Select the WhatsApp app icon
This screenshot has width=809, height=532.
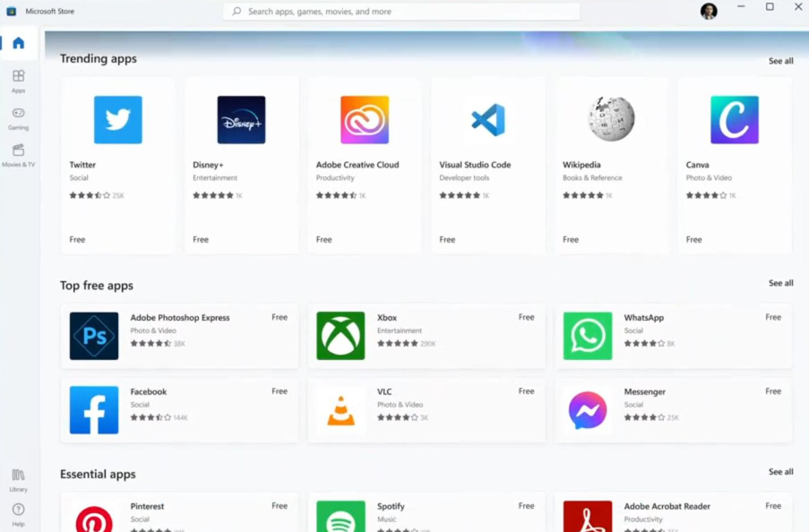click(x=588, y=336)
